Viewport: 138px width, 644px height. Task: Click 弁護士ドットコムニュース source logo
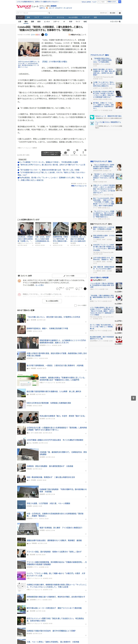click(x=77, y=35)
